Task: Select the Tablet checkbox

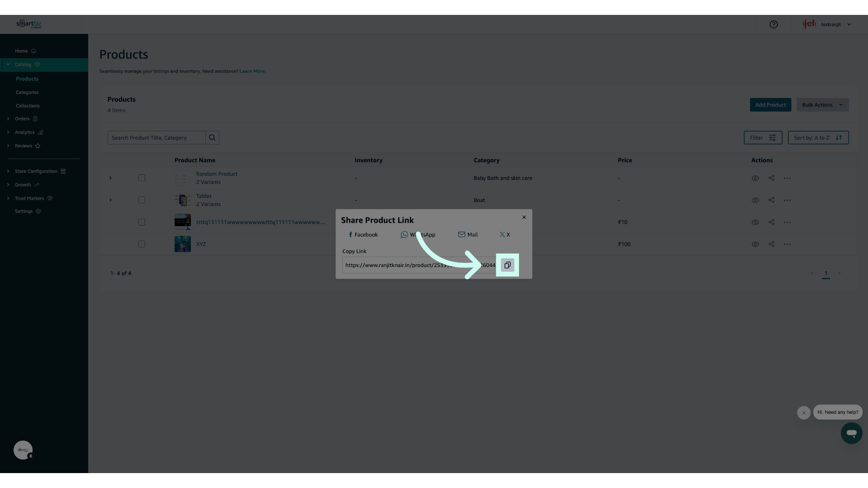Action: [x=142, y=200]
